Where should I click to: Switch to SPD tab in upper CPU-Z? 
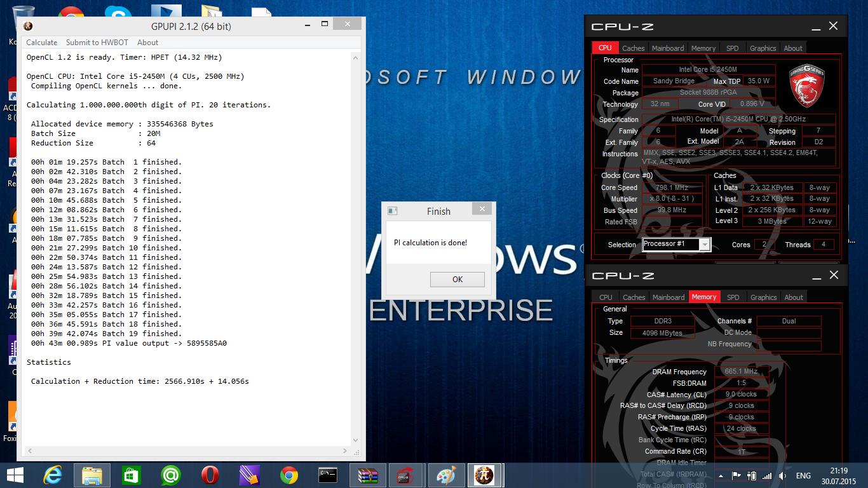(733, 48)
